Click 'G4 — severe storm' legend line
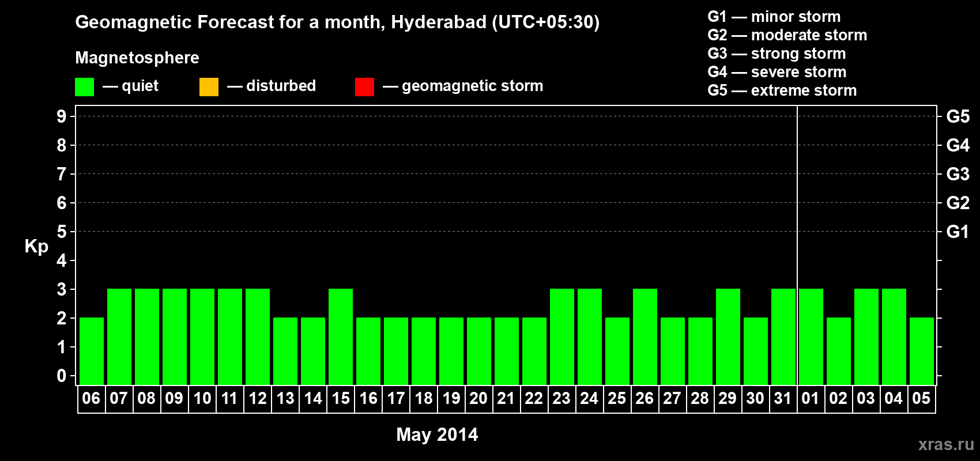This screenshot has height=461, width=980. (777, 72)
